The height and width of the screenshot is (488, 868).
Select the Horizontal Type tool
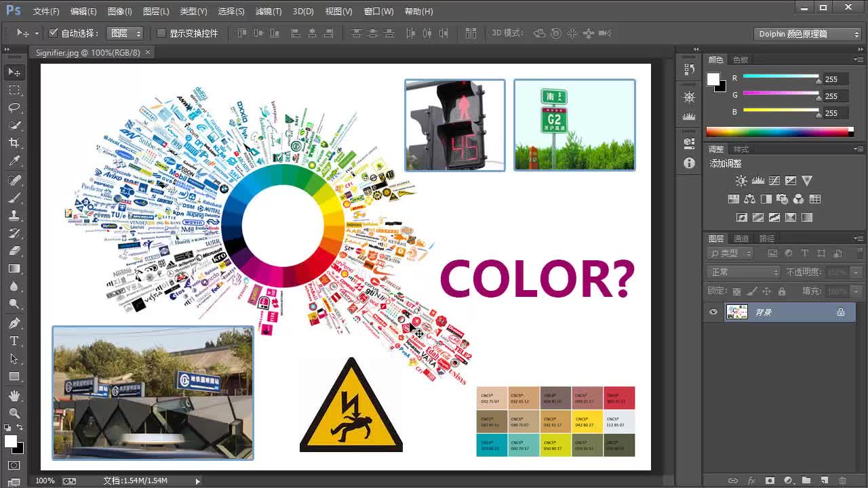coord(14,341)
